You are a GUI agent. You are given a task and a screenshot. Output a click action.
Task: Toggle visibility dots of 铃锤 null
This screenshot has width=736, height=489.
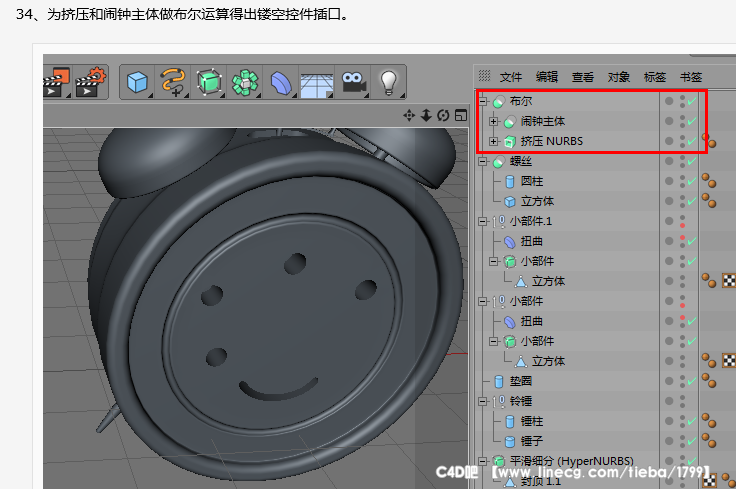click(x=682, y=401)
